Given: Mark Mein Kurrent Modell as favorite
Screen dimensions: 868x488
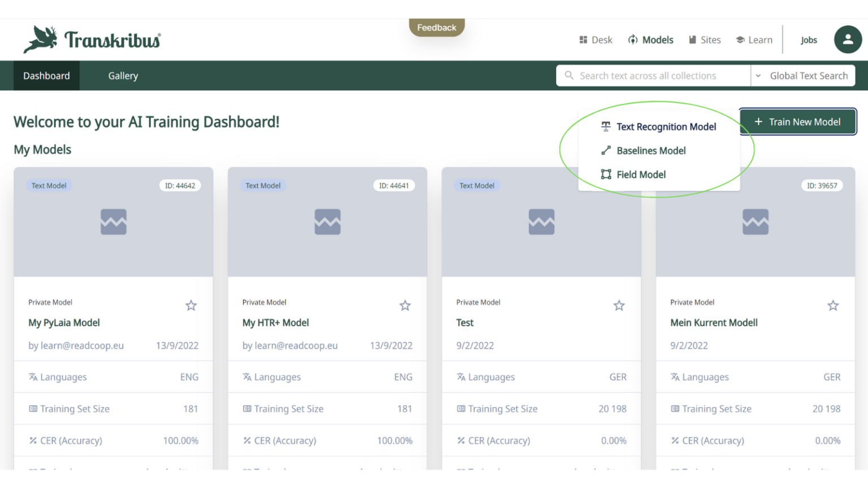Looking at the screenshot, I should [x=833, y=305].
